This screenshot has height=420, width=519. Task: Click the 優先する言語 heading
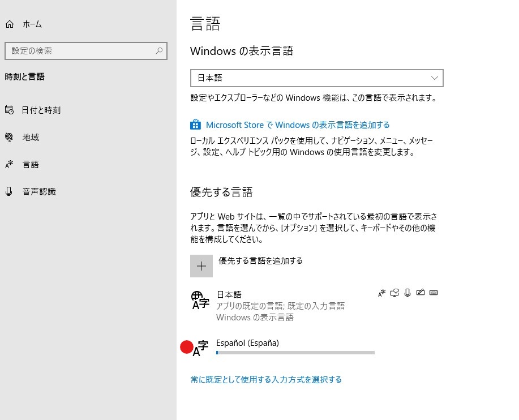tap(221, 192)
